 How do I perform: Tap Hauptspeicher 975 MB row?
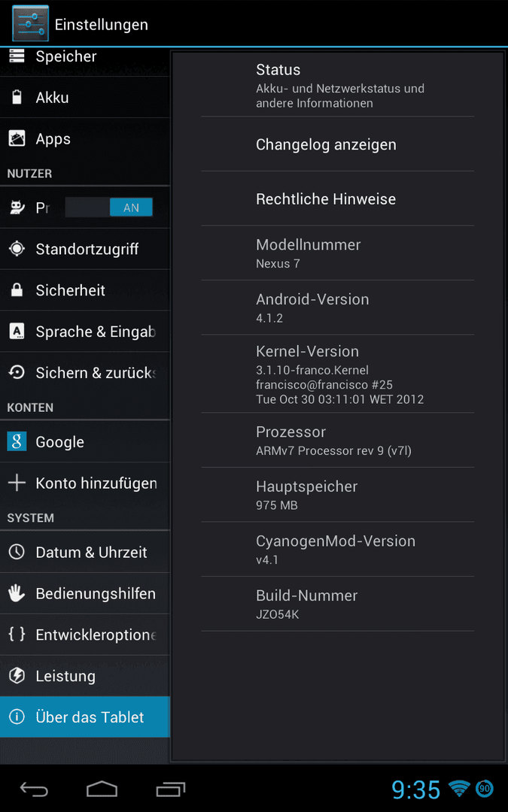(x=337, y=495)
